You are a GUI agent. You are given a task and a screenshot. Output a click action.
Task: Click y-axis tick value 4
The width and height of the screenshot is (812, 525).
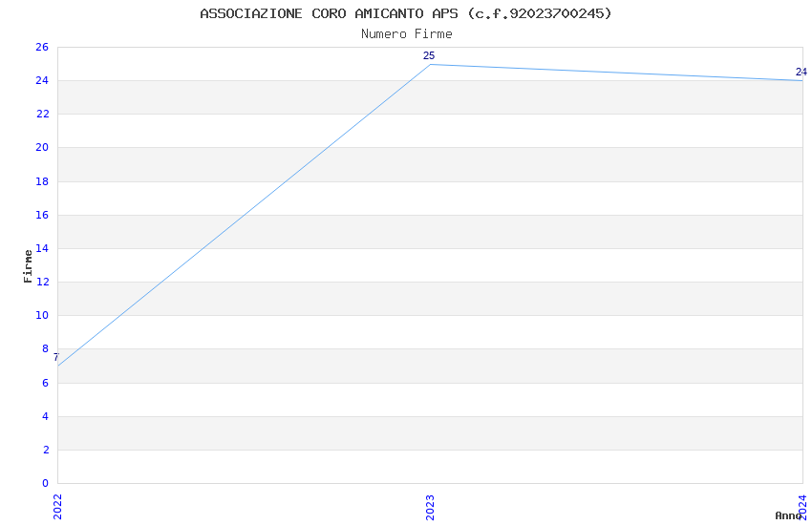[x=45, y=416]
